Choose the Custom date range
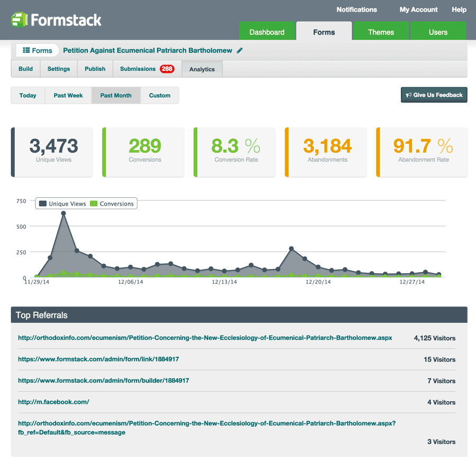Screen dimensions: 476x464 (x=160, y=95)
